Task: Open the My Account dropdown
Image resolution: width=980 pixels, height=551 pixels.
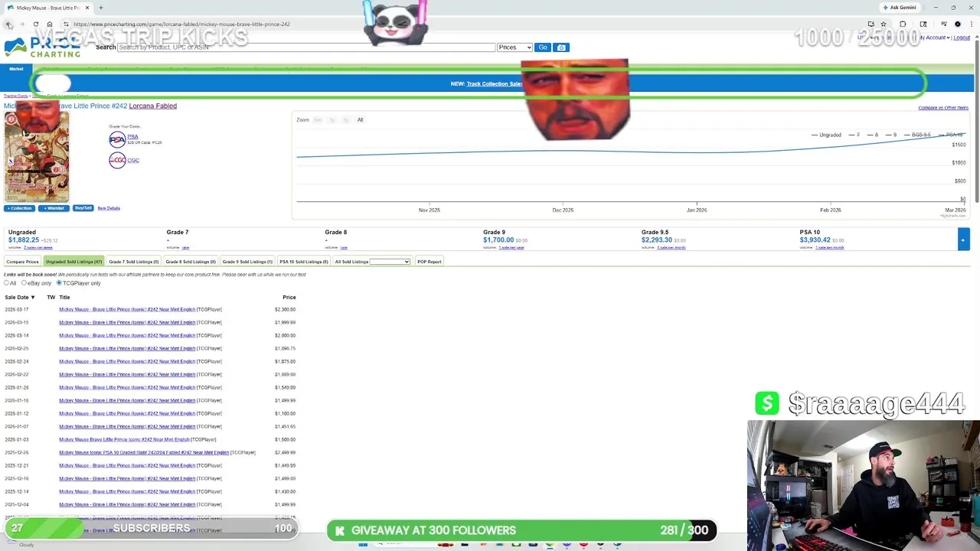Action: [x=933, y=37]
